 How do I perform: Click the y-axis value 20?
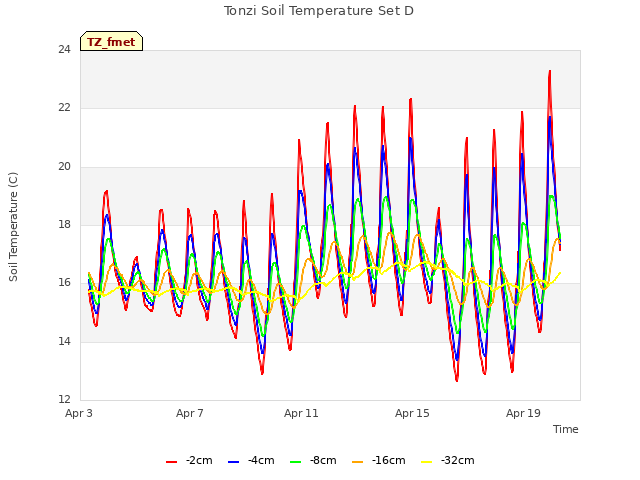pos(64,167)
